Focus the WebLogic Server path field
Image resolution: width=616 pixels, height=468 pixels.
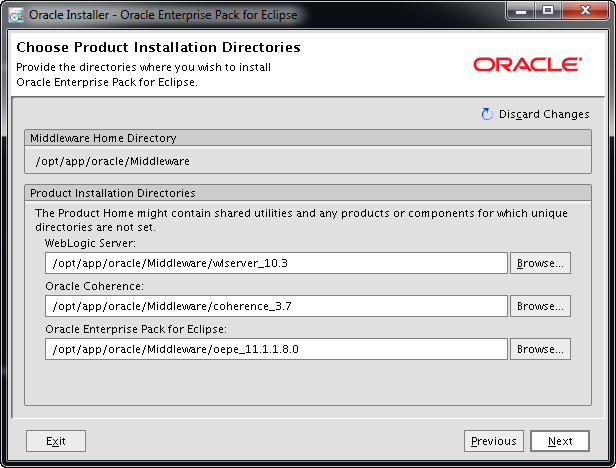pyautogui.click(x=276, y=263)
